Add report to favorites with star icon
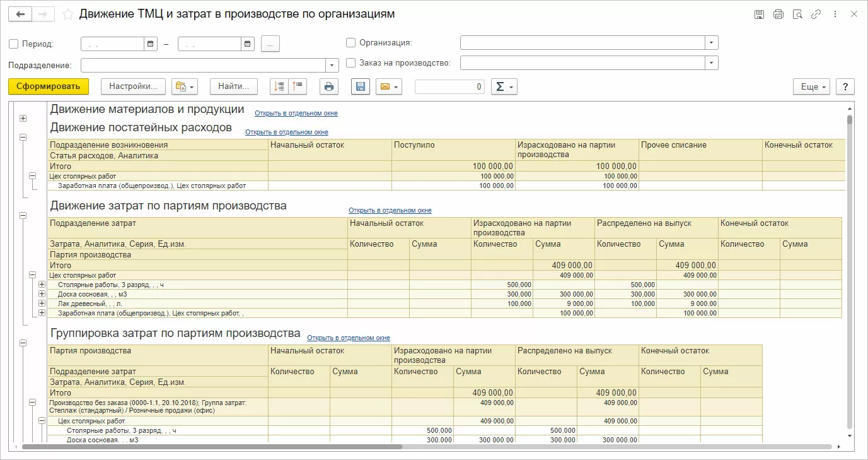Image resolution: width=868 pixels, height=460 pixels. [68, 14]
